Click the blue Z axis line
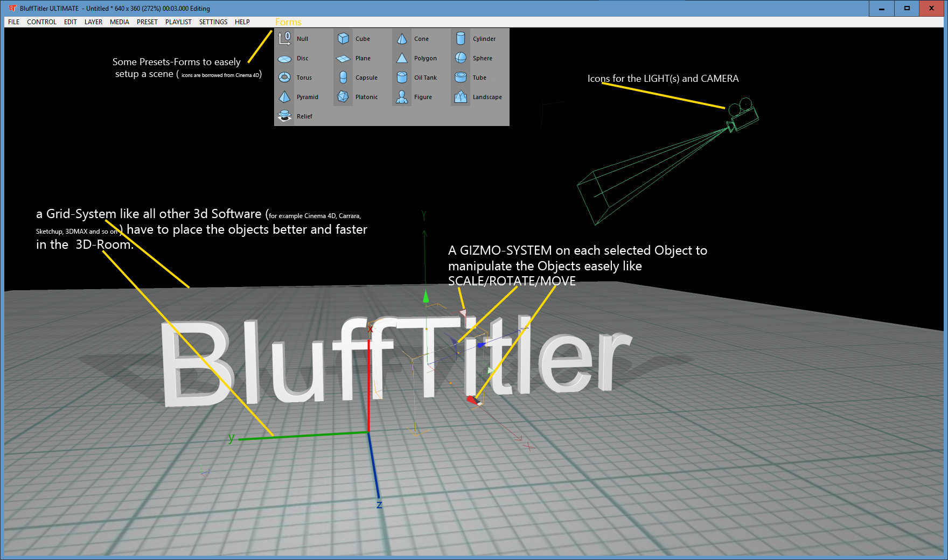Image resolution: width=948 pixels, height=560 pixels. [x=374, y=466]
